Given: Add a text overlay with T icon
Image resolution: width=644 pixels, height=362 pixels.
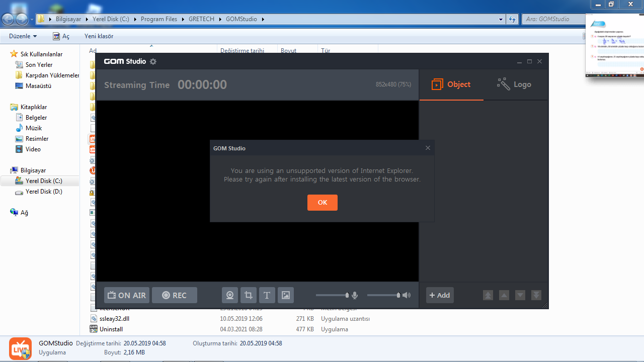Looking at the screenshot, I should click(267, 295).
